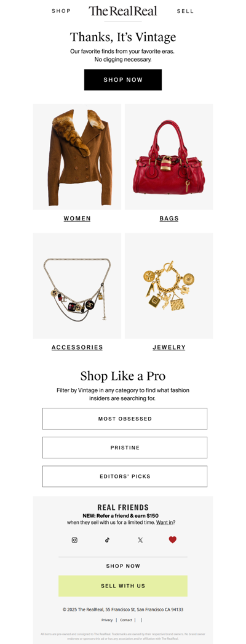Open the Privacy footer link
246x644 pixels.
(x=107, y=620)
